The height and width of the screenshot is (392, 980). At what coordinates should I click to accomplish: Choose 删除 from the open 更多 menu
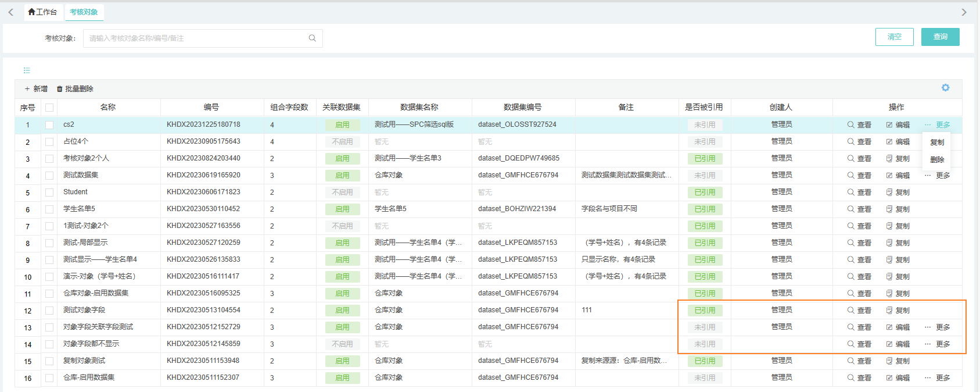(937, 160)
